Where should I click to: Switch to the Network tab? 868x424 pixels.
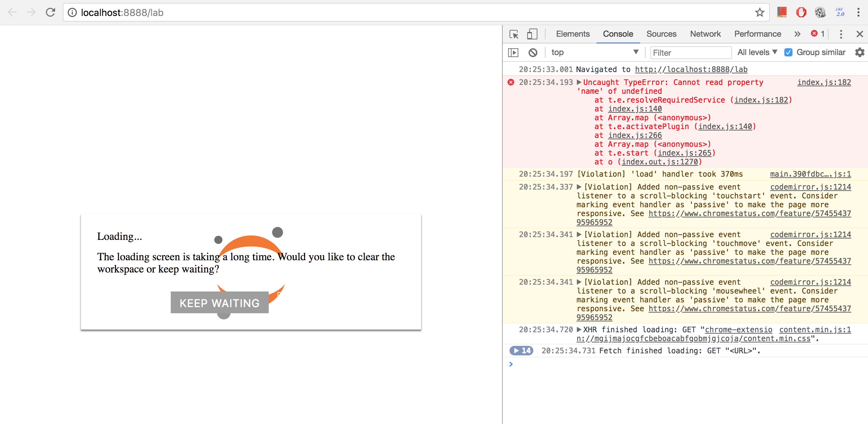pos(705,34)
